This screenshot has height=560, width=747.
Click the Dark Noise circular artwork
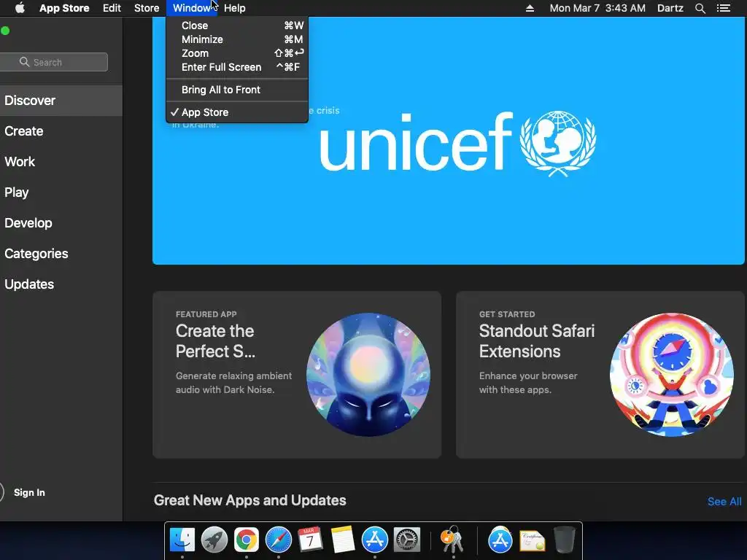coord(368,375)
